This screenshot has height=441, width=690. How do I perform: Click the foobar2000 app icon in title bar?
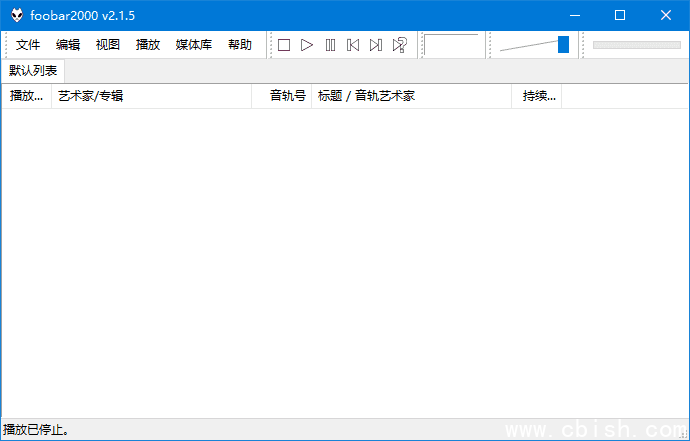[x=17, y=15]
